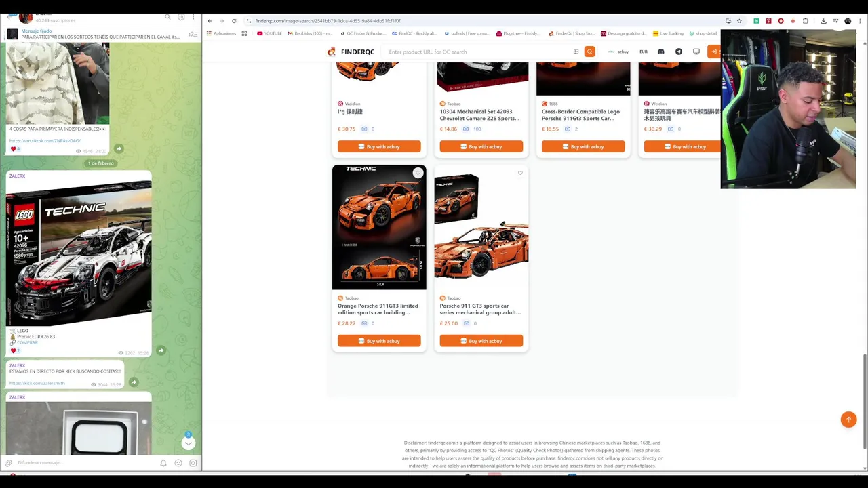Bookmark this page with the star icon

739,21
